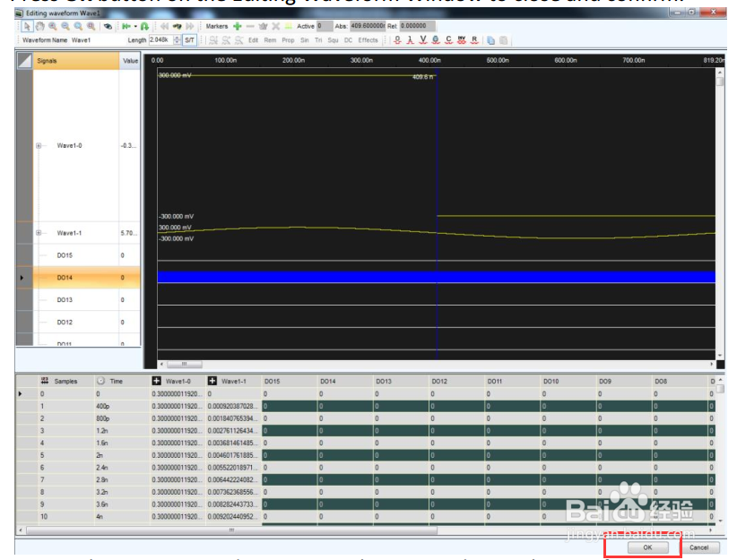The height and width of the screenshot is (560, 737).
Task: Click the green go-to-start arrow icon
Action: coord(126,26)
